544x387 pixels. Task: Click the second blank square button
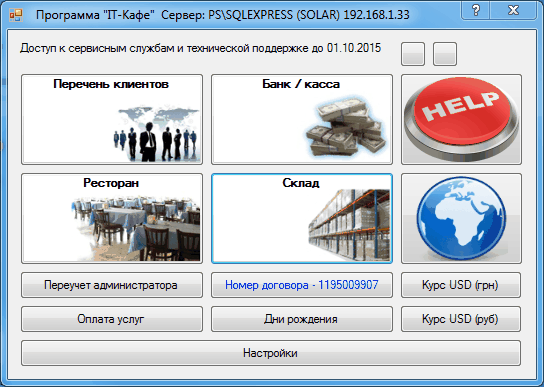pyautogui.click(x=445, y=54)
